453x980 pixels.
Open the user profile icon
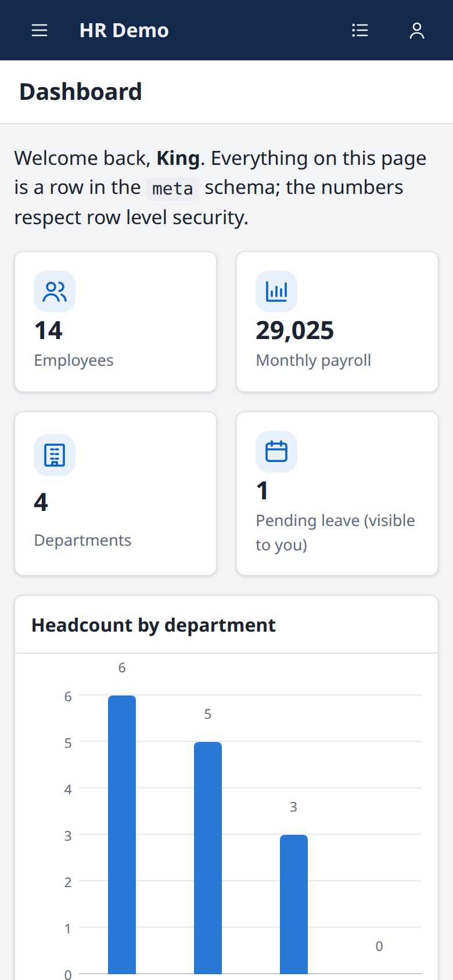[417, 30]
